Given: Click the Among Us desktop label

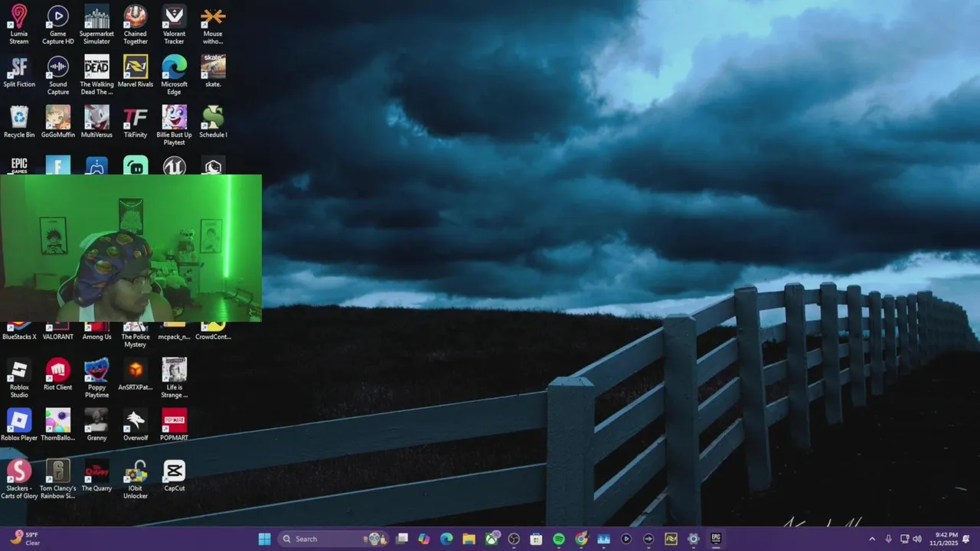Looking at the screenshot, I should coord(96,337).
